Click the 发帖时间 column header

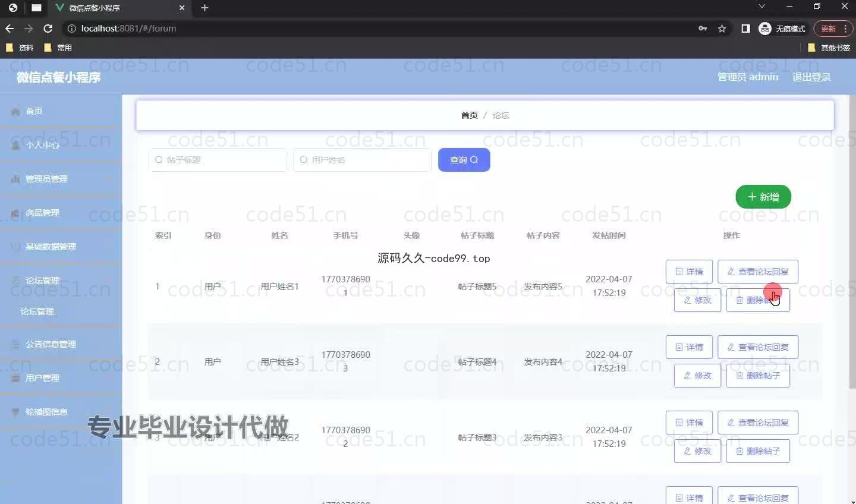(609, 235)
